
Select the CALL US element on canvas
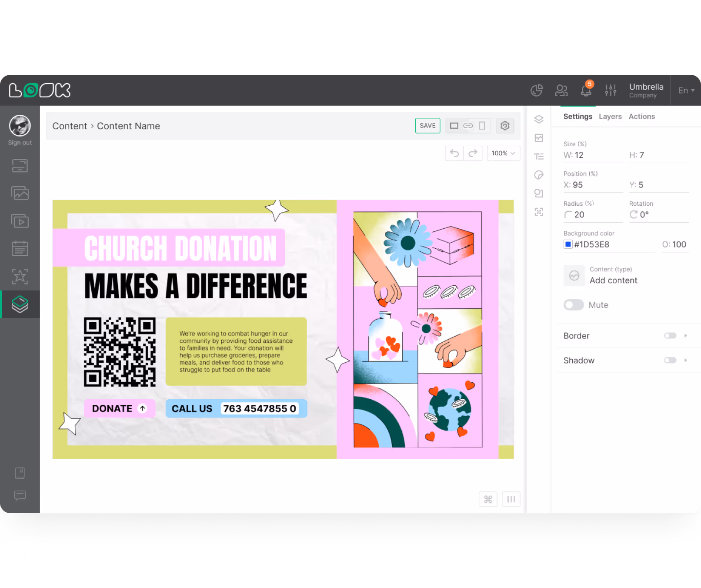pyautogui.click(x=236, y=408)
